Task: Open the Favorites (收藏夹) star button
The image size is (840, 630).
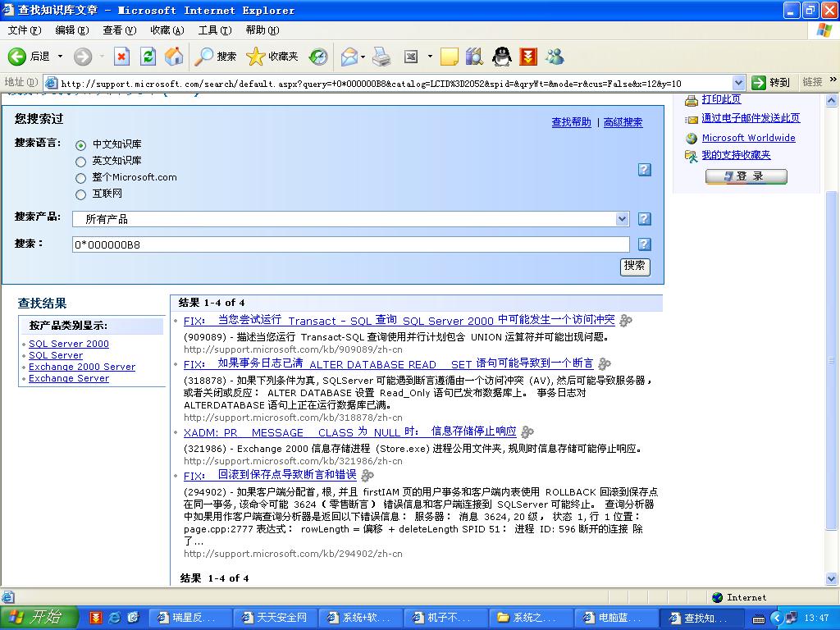Action: [272, 57]
